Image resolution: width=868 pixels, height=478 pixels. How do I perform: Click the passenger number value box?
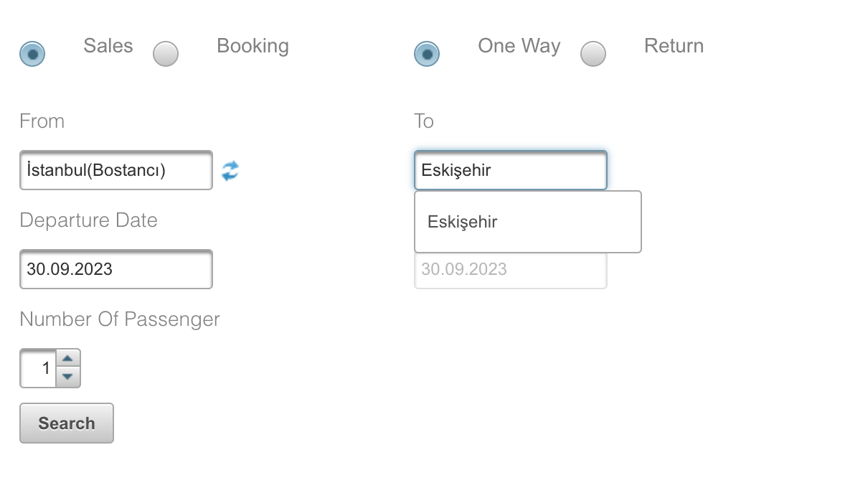(x=38, y=368)
